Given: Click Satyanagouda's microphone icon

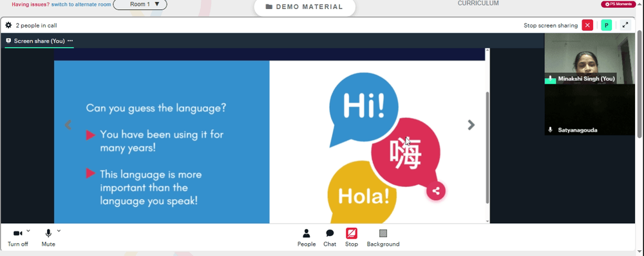Looking at the screenshot, I should [x=551, y=130].
